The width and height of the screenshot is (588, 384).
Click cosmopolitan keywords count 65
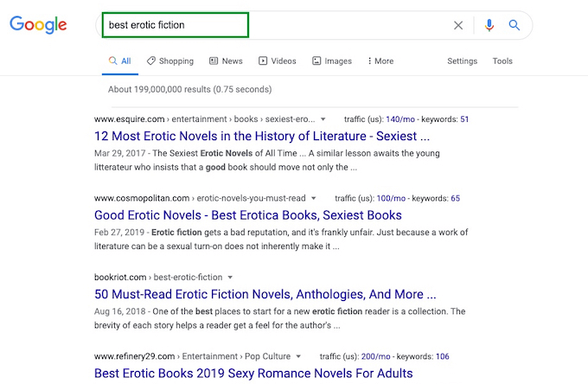tap(455, 198)
